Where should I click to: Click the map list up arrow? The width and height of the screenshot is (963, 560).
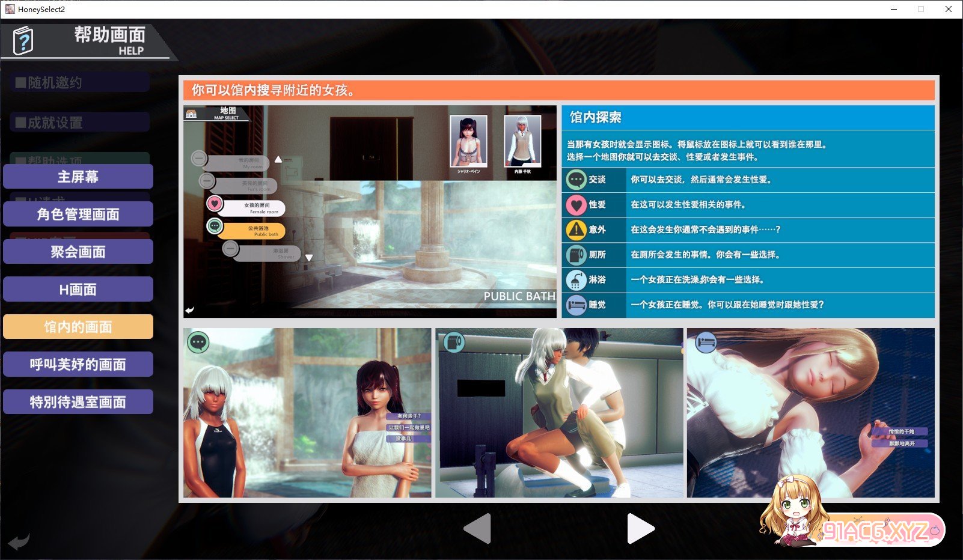(x=278, y=159)
